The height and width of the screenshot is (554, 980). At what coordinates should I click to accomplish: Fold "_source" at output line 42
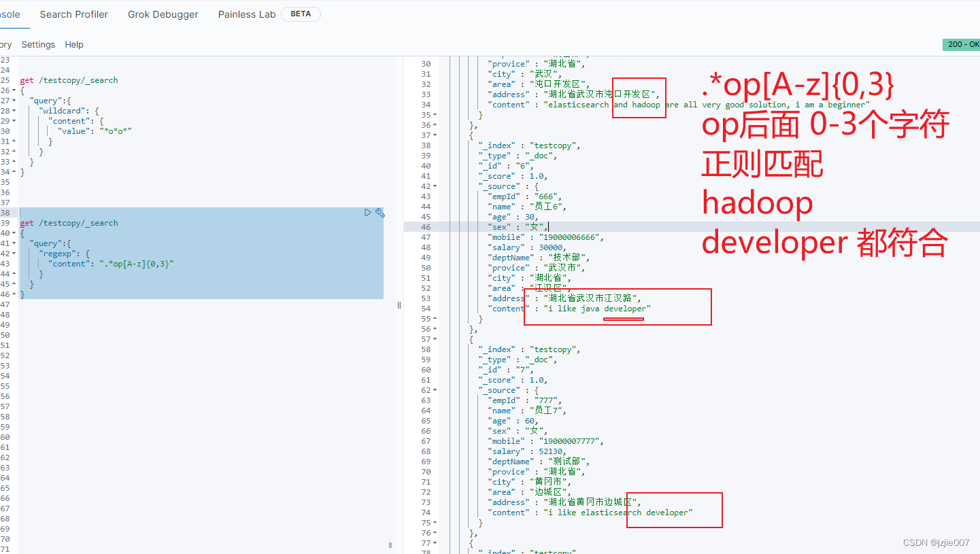pyautogui.click(x=435, y=186)
